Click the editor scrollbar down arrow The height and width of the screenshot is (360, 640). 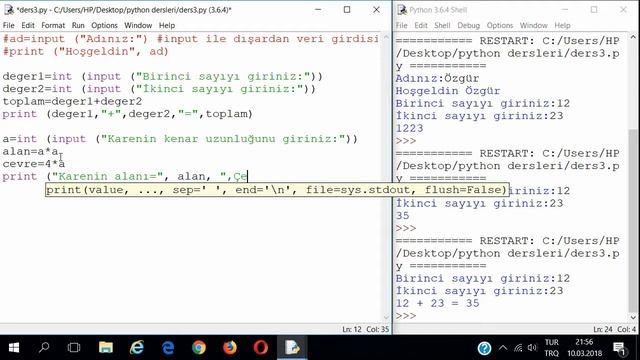tap(386, 317)
